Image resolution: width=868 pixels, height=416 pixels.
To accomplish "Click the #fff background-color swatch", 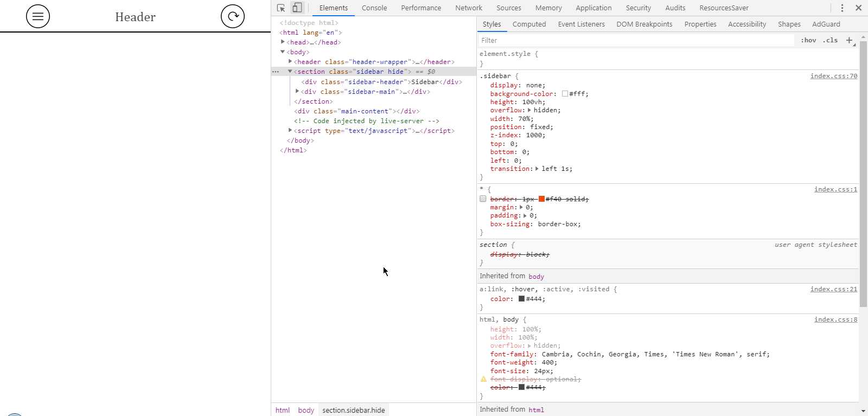I will coord(565,94).
